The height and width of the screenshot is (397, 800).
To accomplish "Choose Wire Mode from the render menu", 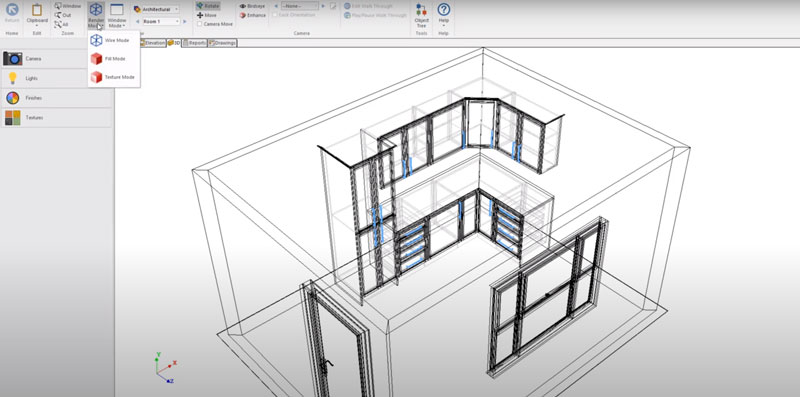I will (114, 40).
